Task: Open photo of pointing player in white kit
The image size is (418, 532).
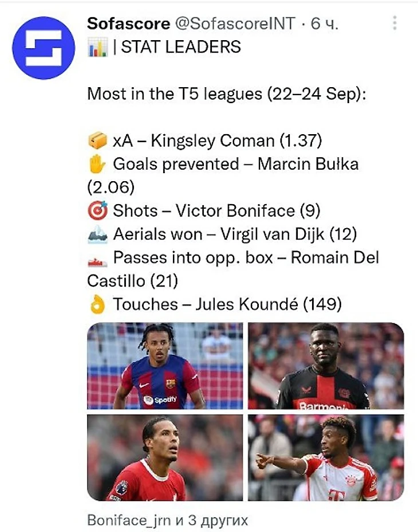Action: (x=326, y=457)
